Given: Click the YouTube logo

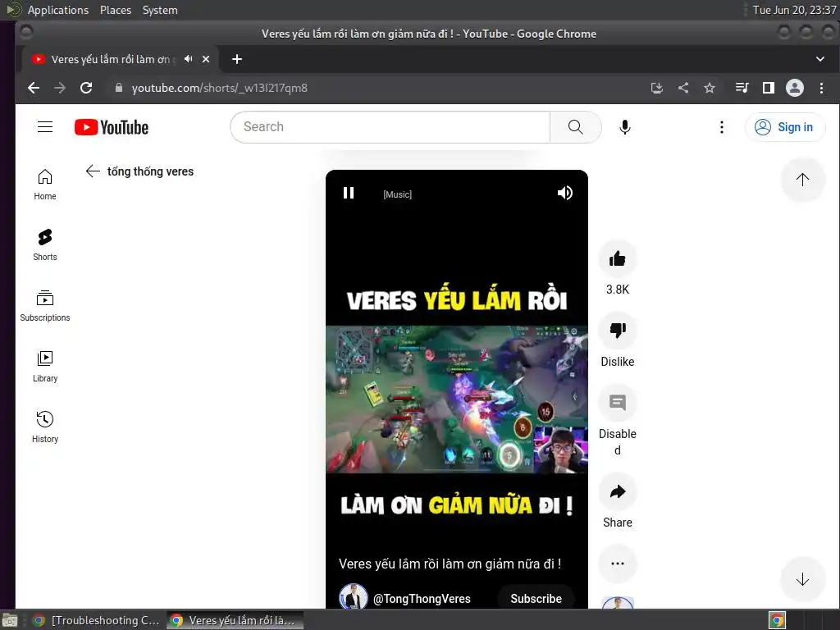Looking at the screenshot, I should 112,127.
